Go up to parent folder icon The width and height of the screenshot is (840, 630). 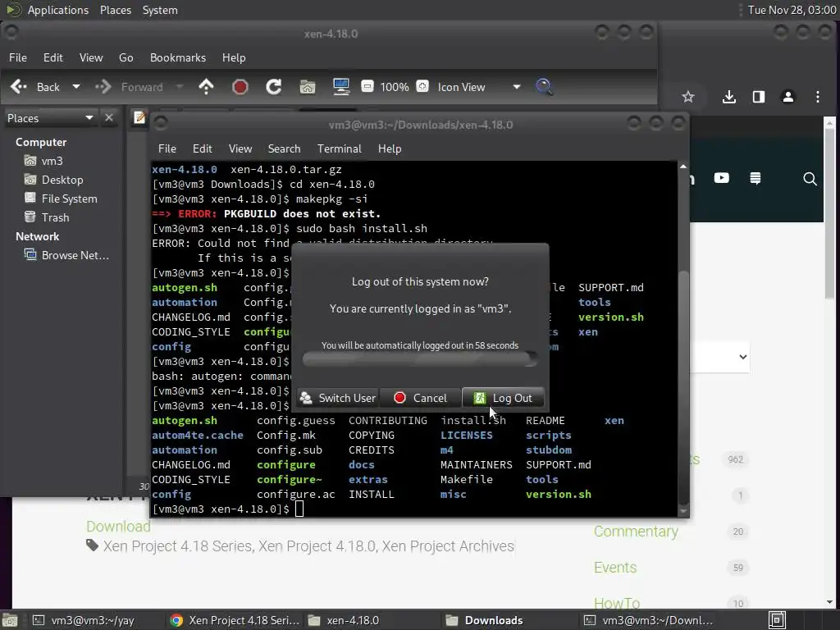pyautogui.click(x=206, y=87)
